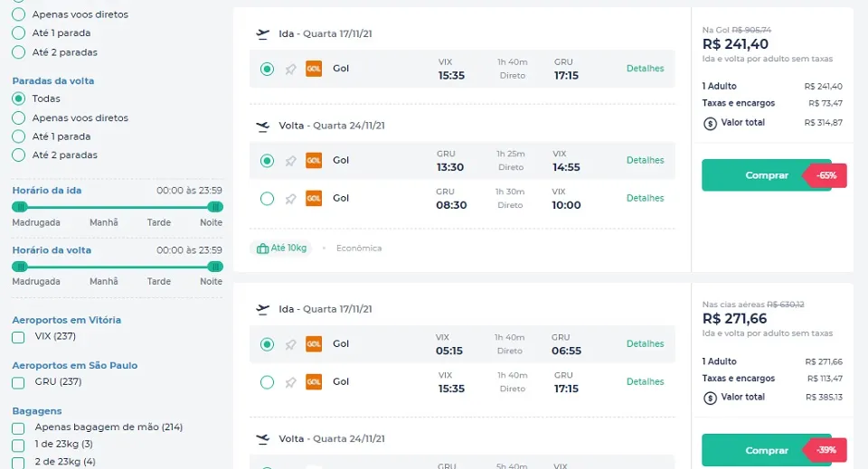Screen dimensions: 868x469
Task: Pin the 08:30 GRU return flight
Action: tap(290, 199)
